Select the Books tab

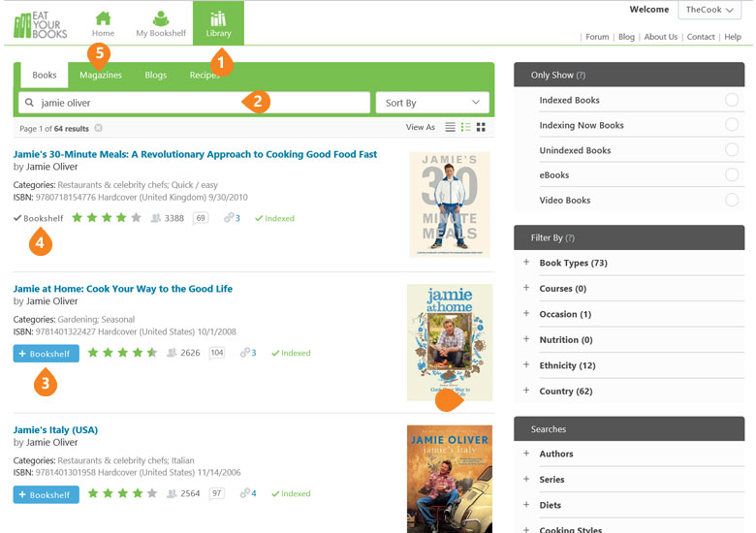coord(45,76)
